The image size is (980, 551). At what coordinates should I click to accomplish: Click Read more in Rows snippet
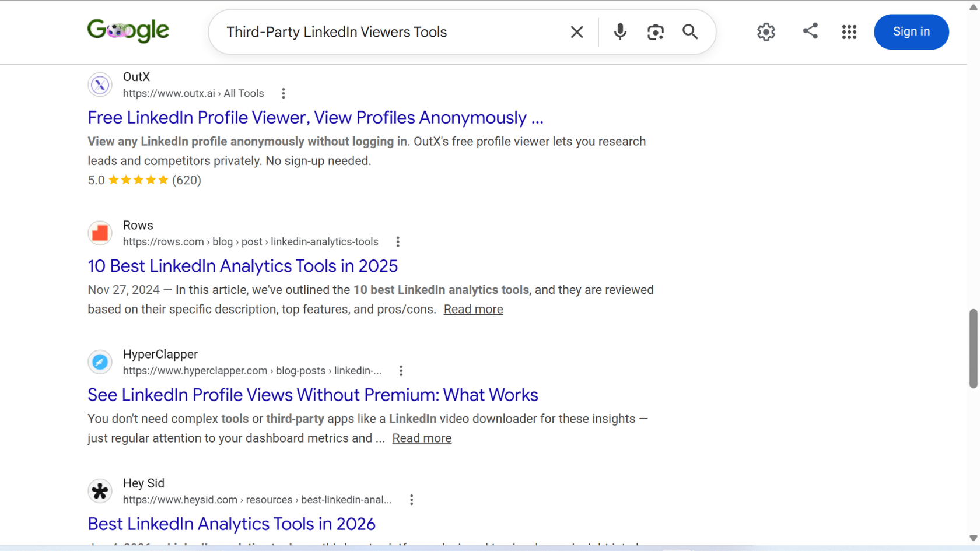(x=473, y=310)
